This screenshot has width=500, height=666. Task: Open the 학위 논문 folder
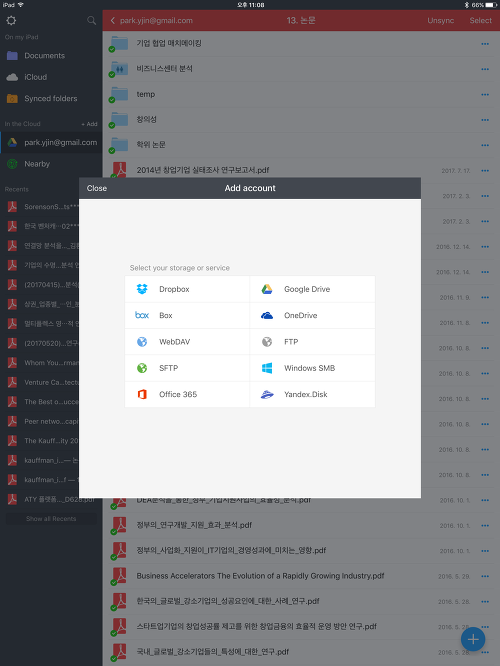click(301, 145)
